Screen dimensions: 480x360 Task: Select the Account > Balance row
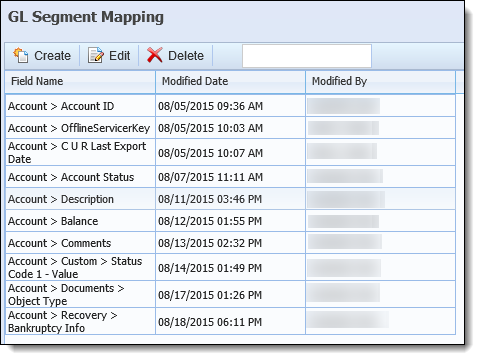[230, 221]
